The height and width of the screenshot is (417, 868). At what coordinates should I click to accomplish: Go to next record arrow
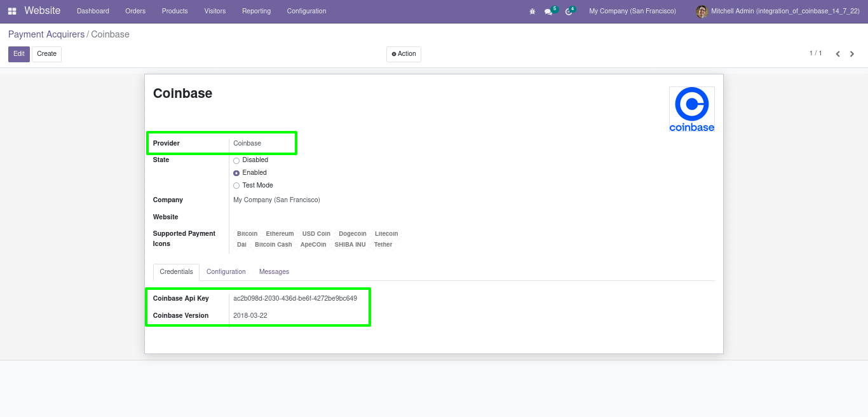852,54
